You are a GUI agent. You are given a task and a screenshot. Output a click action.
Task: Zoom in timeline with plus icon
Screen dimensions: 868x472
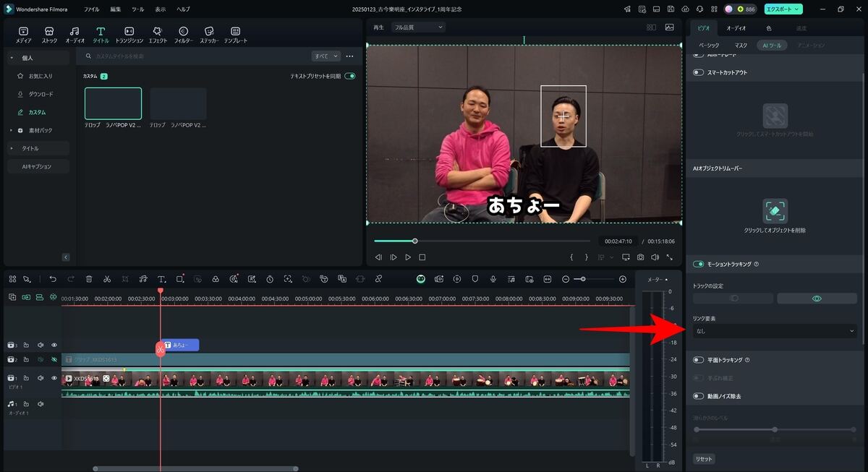coord(623,279)
